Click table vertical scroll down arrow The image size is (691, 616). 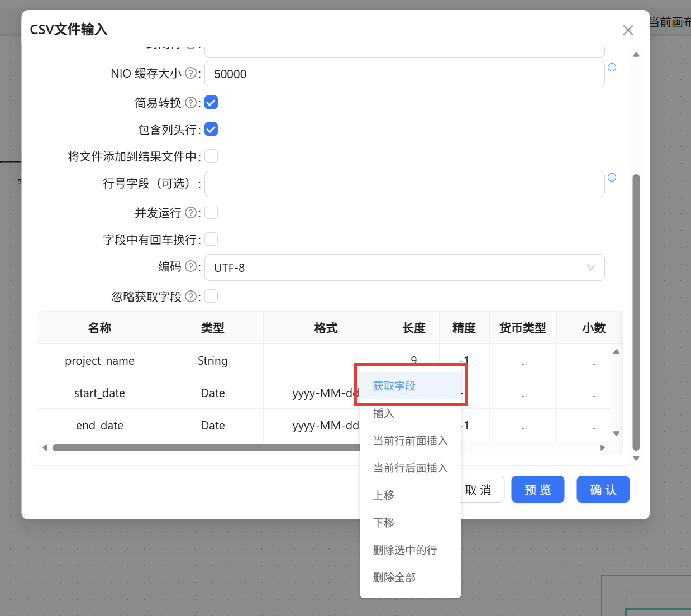[616, 433]
